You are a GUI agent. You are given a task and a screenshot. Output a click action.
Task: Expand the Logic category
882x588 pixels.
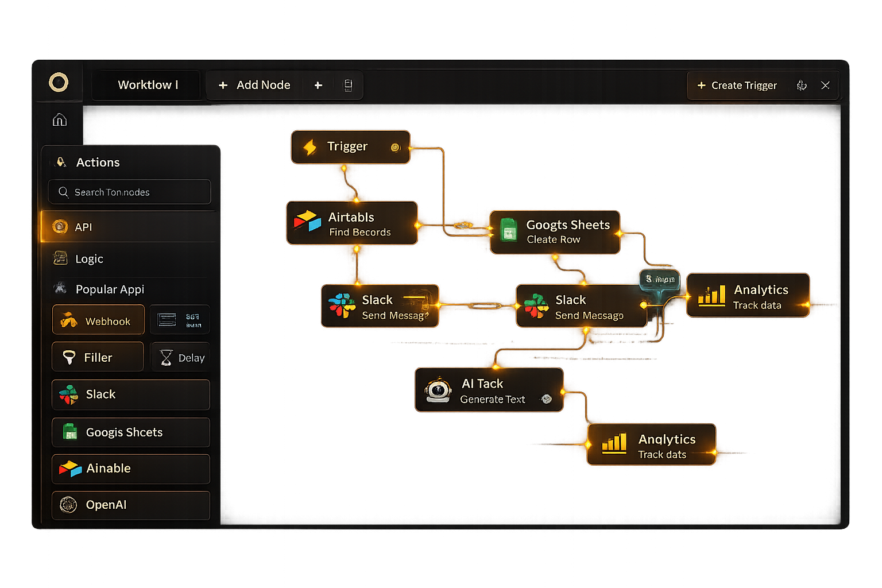pos(89,259)
